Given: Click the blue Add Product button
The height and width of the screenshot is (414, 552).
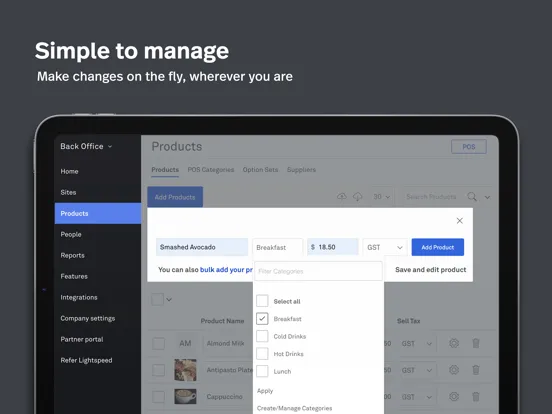Looking at the screenshot, I should (438, 247).
